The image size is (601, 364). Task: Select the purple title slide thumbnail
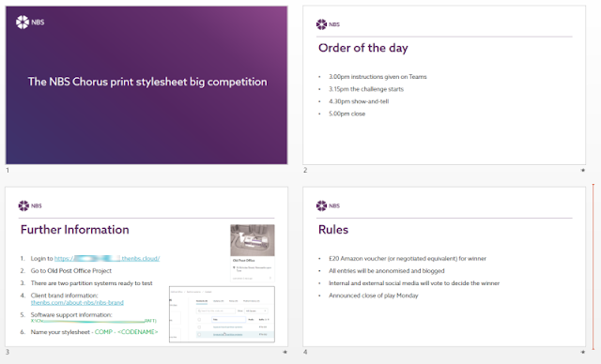[146, 85]
